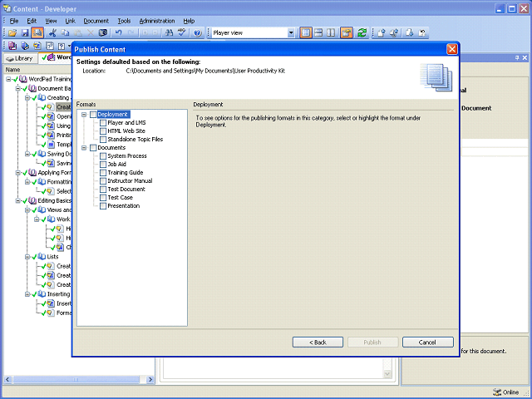532x399 pixels.
Task: Collapse the Applying Form... module node
Action: click(18, 173)
